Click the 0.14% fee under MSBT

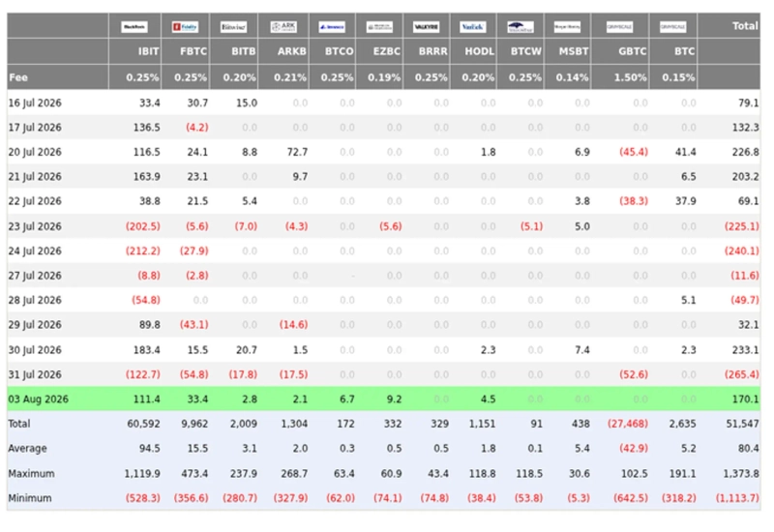pos(572,77)
